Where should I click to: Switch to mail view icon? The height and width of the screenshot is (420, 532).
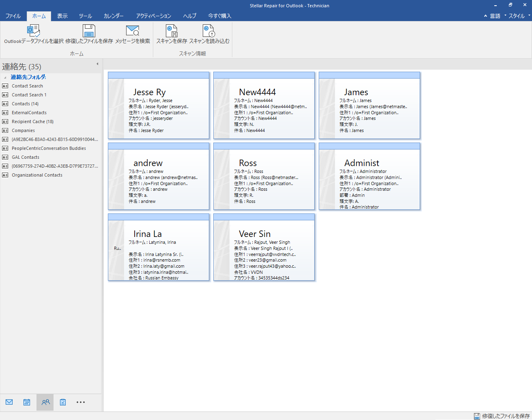(9, 402)
